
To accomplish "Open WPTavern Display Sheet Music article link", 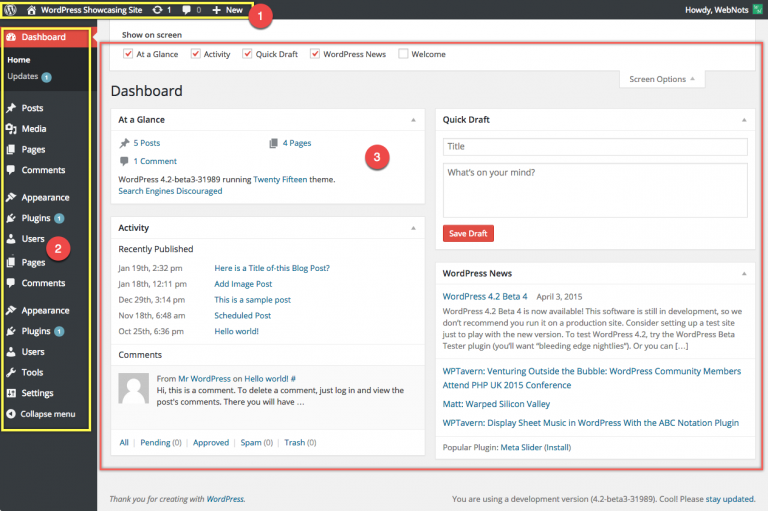I will click(x=591, y=423).
